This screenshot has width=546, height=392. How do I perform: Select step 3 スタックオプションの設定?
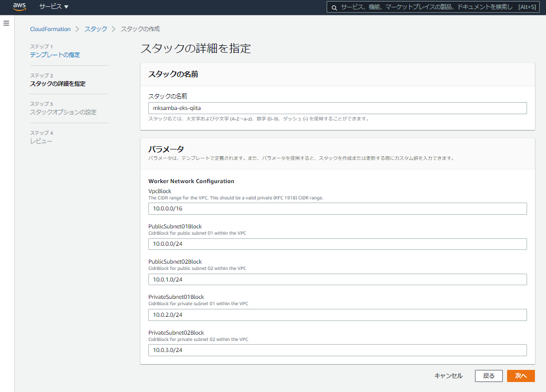click(63, 112)
